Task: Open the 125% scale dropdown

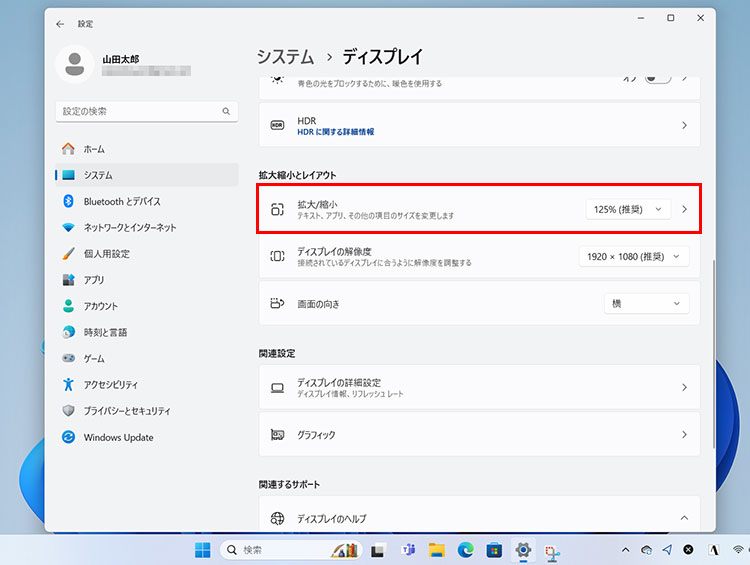Action: click(x=628, y=209)
